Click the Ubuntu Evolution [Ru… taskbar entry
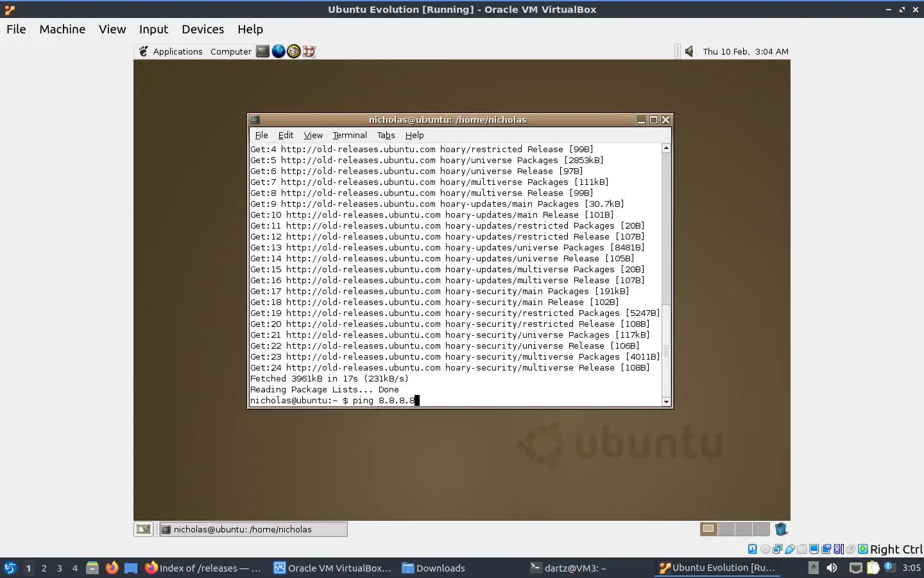This screenshot has height=578, width=924. click(x=717, y=568)
